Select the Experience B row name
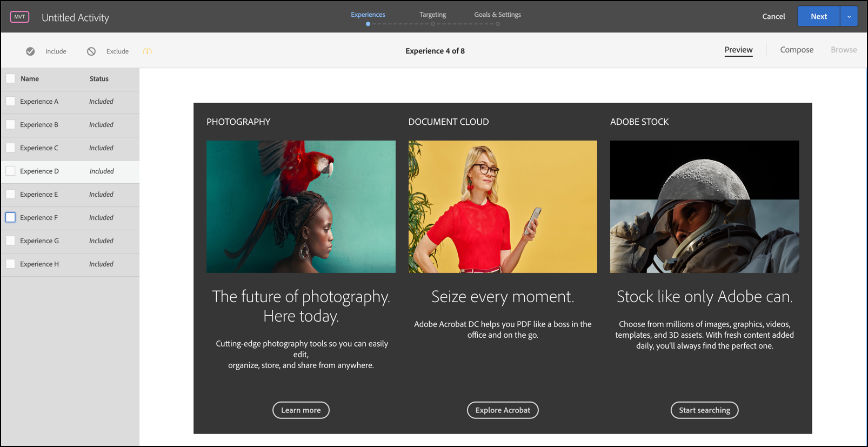 [x=39, y=124]
